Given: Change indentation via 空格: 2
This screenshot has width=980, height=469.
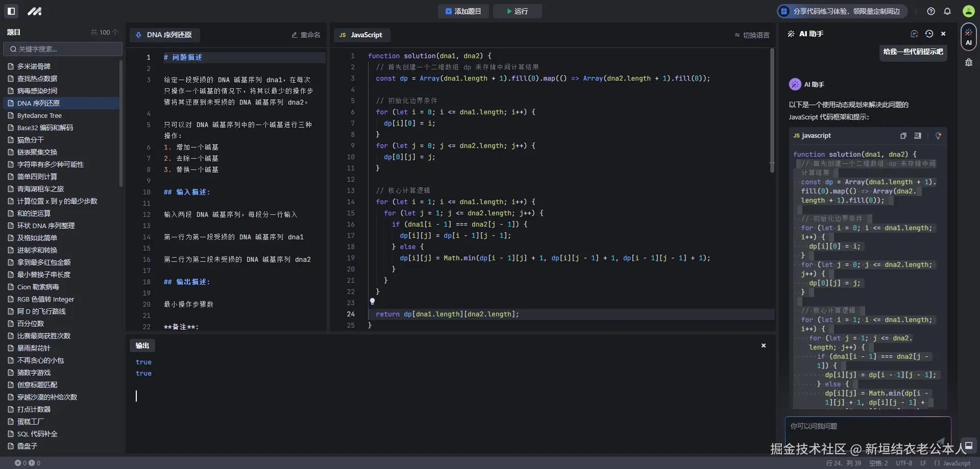Looking at the screenshot, I should pyautogui.click(x=878, y=463).
